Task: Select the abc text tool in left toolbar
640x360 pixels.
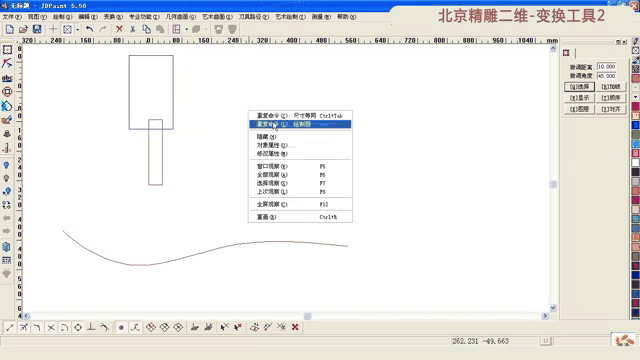Action: pos(7,78)
